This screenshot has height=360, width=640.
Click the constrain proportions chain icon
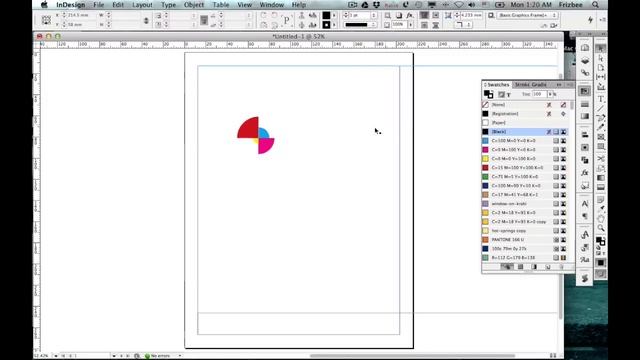[146, 20]
